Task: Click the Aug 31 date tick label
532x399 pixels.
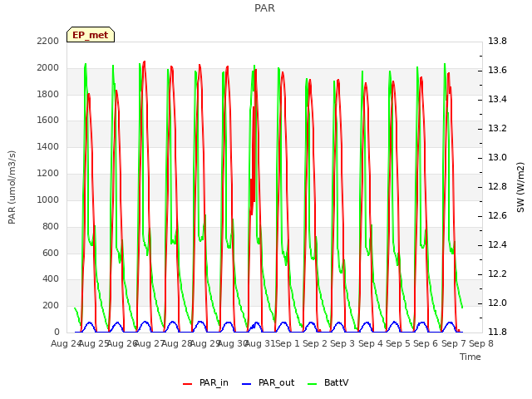Action: coord(260,343)
